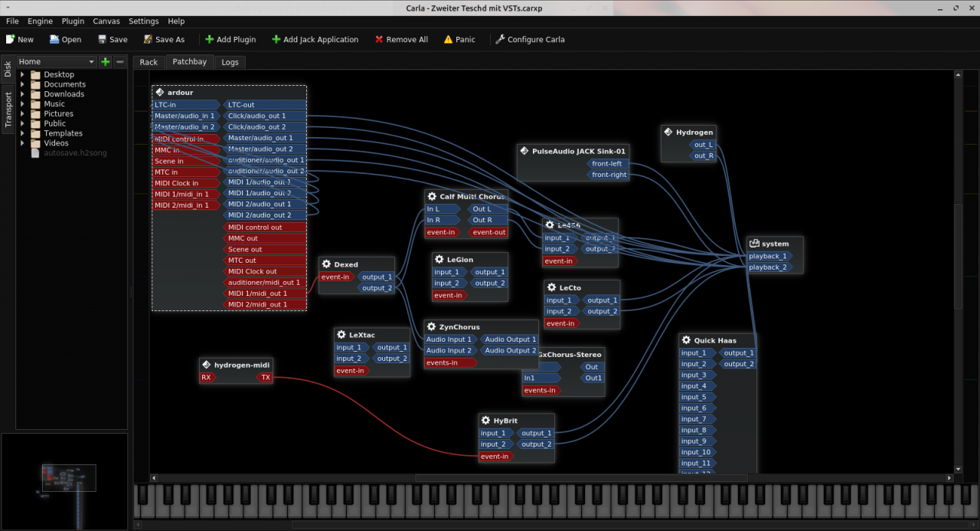Expand the Music folder
This screenshot has height=531, width=980.
[x=22, y=104]
